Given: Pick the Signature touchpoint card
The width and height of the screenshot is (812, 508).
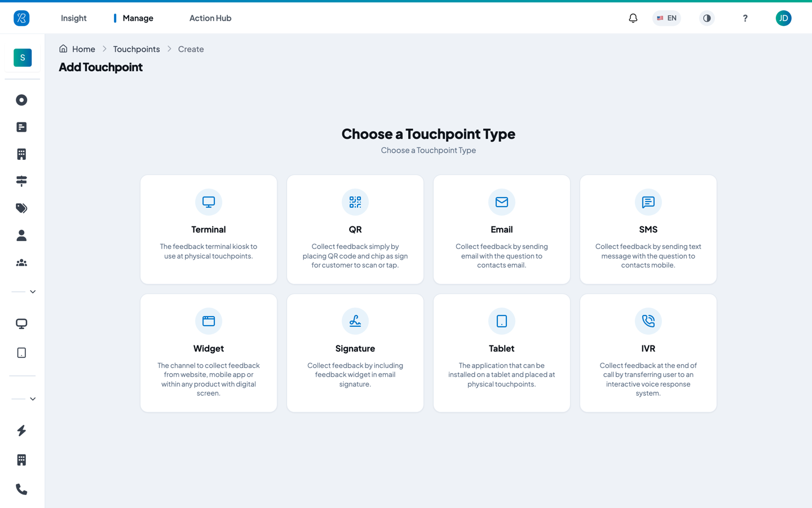Looking at the screenshot, I should (x=355, y=353).
